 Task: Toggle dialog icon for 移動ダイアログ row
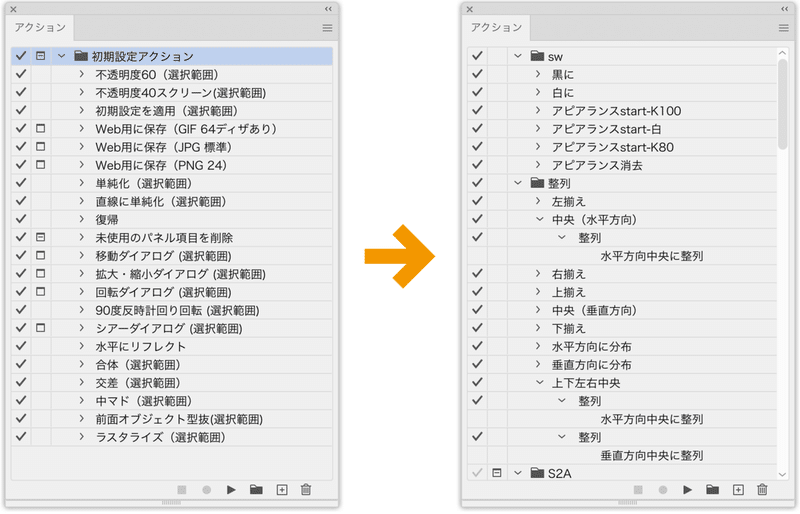point(41,255)
